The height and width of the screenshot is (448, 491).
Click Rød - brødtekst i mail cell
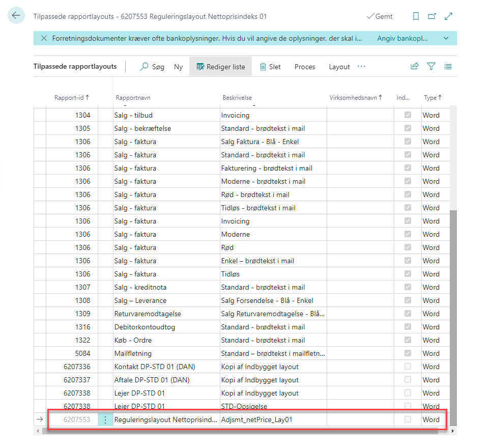pyautogui.click(x=273, y=194)
